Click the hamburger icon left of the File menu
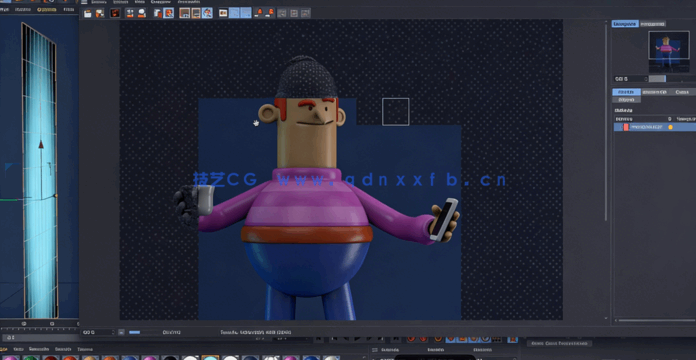The width and height of the screenshot is (696, 360). (x=84, y=2)
